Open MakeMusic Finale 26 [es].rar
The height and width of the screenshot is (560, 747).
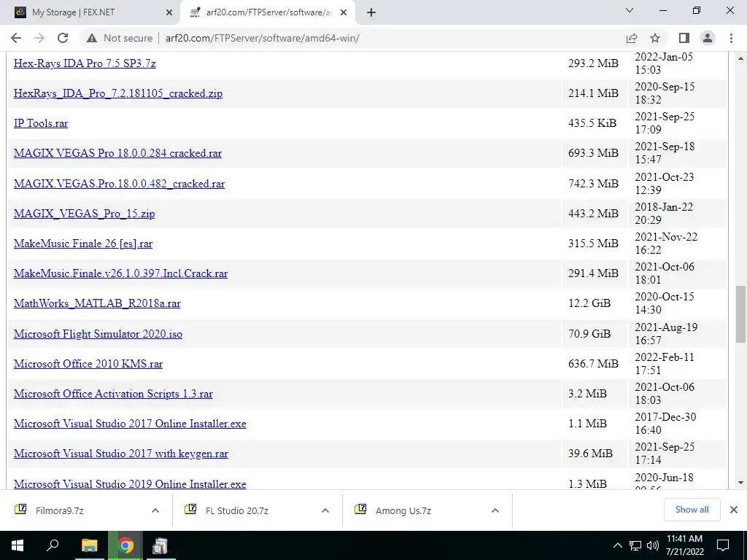pyautogui.click(x=83, y=244)
